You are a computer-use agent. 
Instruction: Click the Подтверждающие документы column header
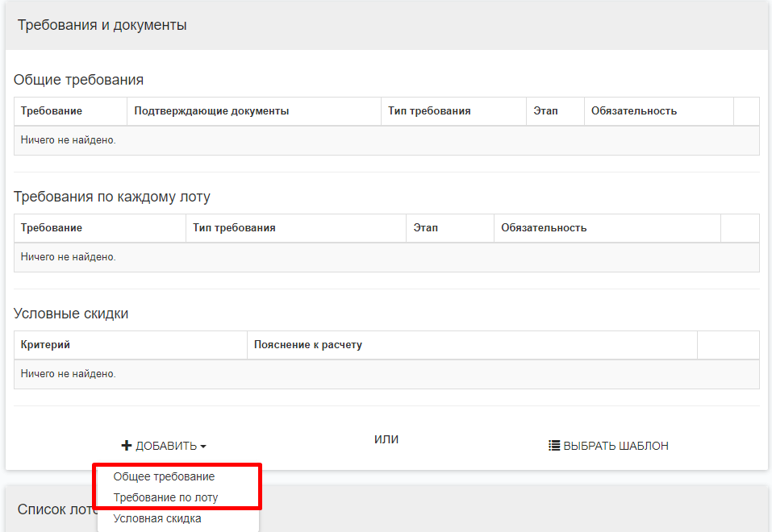pos(211,111)
